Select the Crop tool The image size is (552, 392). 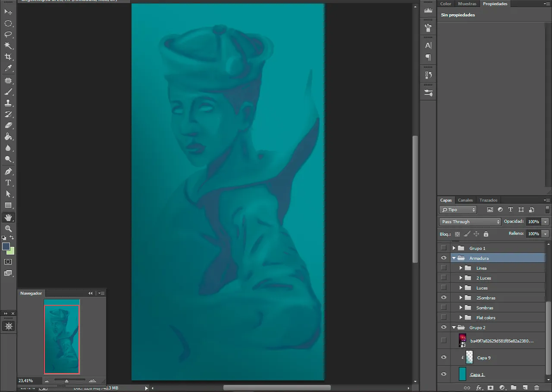(8, 57)
